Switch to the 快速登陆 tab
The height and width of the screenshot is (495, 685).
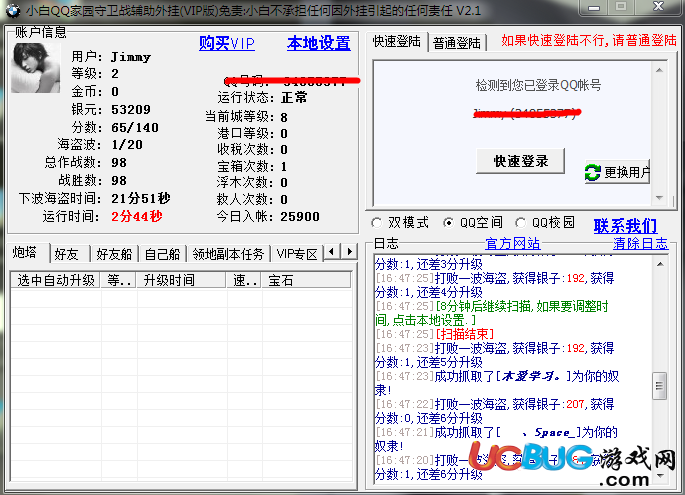(x=396, y=42)
